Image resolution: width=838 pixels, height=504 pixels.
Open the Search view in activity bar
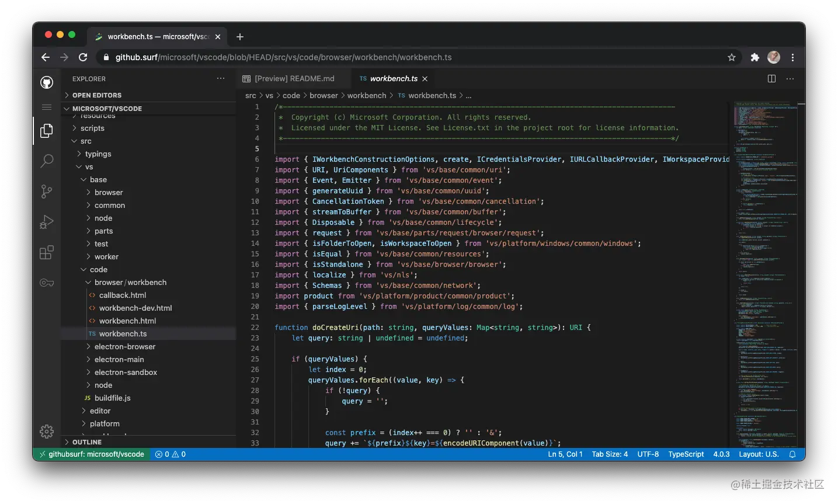coord(47,161)
